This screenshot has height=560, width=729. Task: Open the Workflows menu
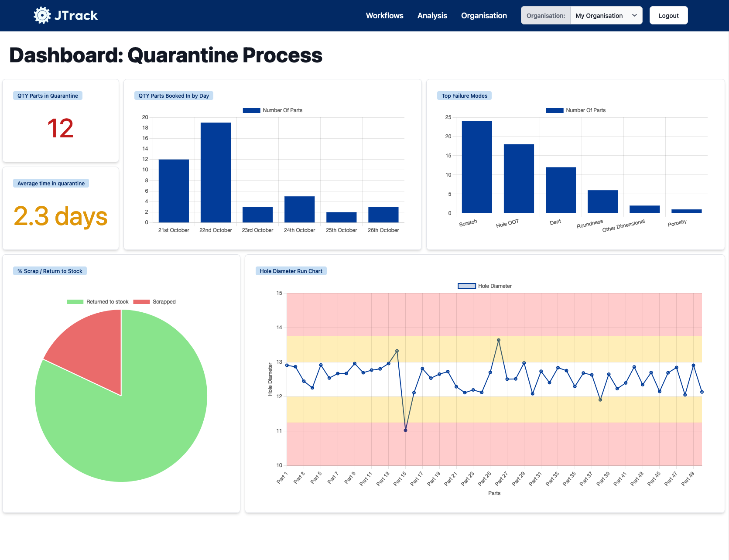click(x=384, y=16)
